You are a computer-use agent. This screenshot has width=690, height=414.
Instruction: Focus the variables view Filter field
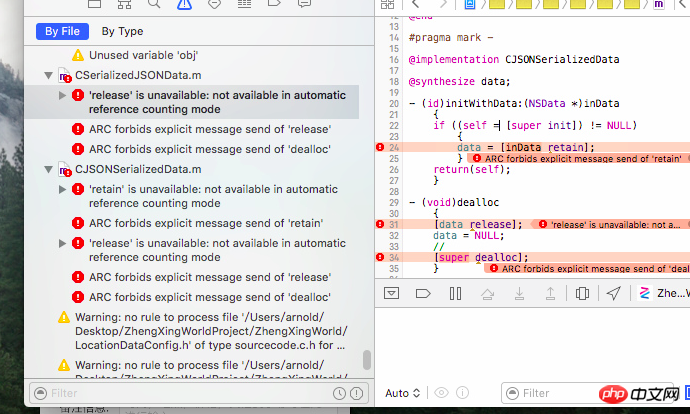(587, 393)
